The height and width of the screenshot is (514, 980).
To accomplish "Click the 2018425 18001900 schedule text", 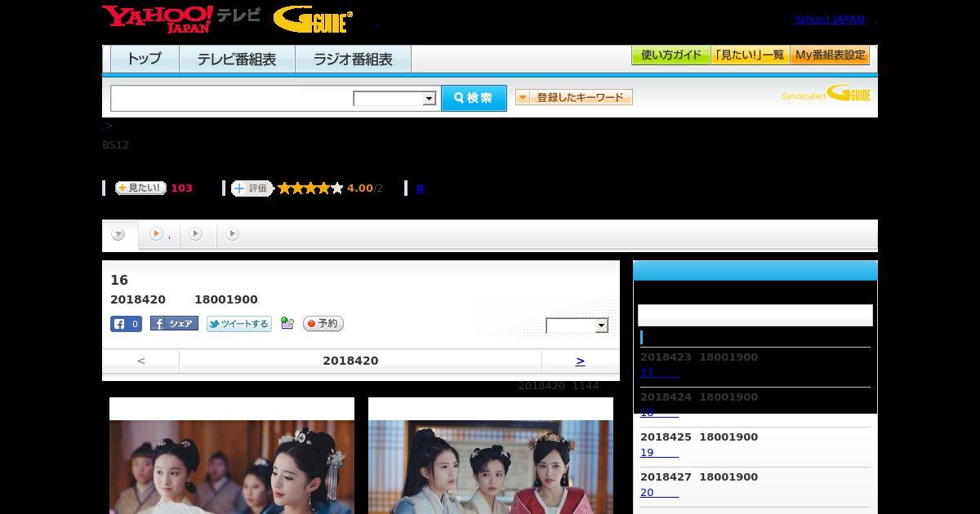I will coord(699,437).
